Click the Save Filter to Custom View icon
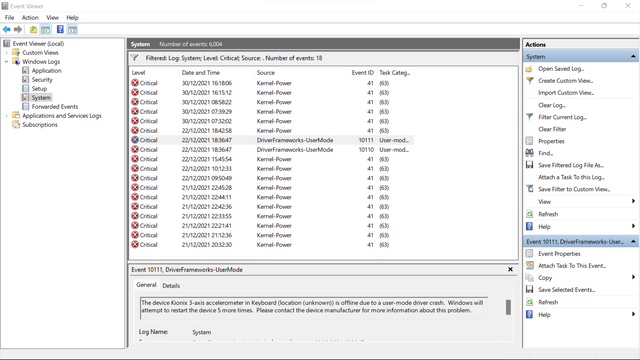Screen dimensions: 640x360 pyautogui.click(x=529, y=189)
